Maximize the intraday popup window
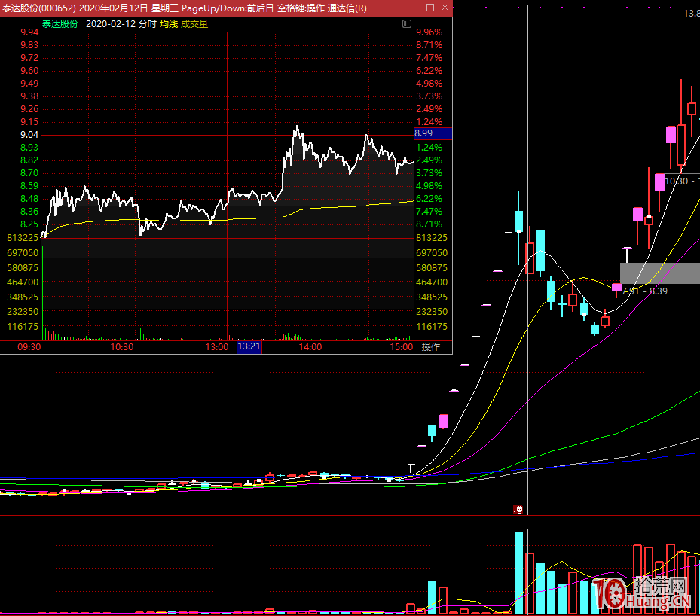The height and width of the screenshot is (616, 700). 430,8
